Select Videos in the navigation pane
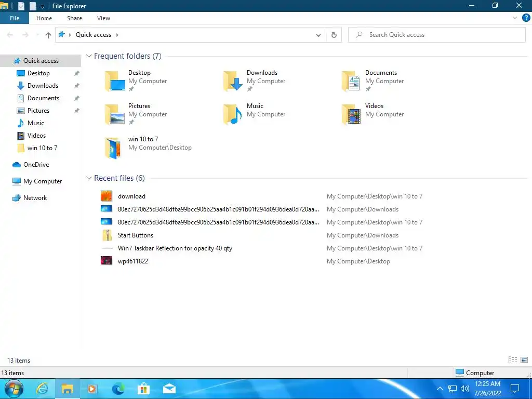This screenshot has width=532, height=399. point(36,136)
